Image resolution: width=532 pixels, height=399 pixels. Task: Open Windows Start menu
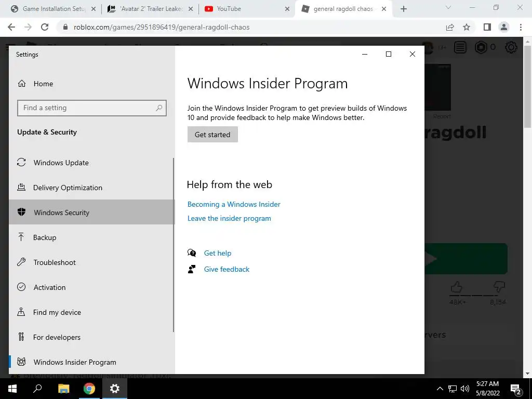tap(12, 389)
